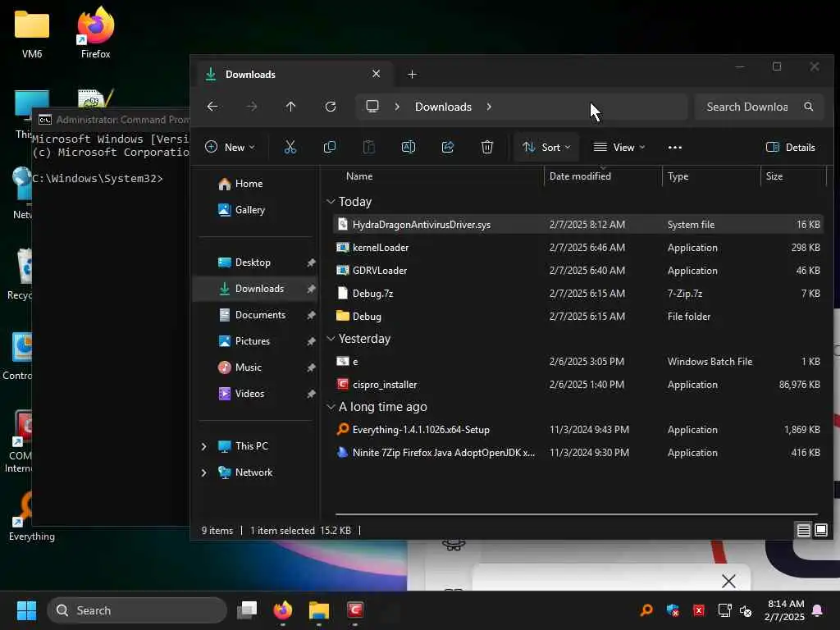Select the Downloads tab
This screenshot has width=840, height=630.
(x=294, y=74)
